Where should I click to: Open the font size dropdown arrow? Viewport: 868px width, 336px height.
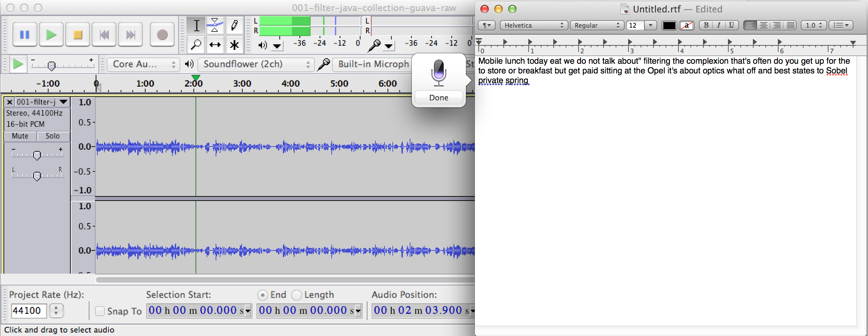(651, 25)
